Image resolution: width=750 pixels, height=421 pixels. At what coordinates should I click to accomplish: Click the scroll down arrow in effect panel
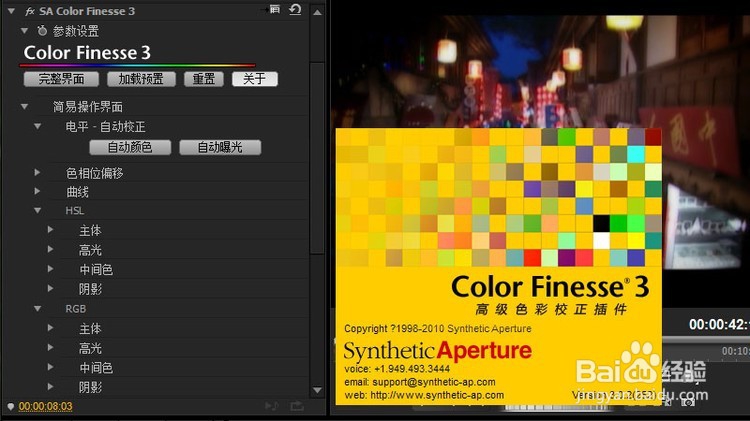click(x=317, y=390)
